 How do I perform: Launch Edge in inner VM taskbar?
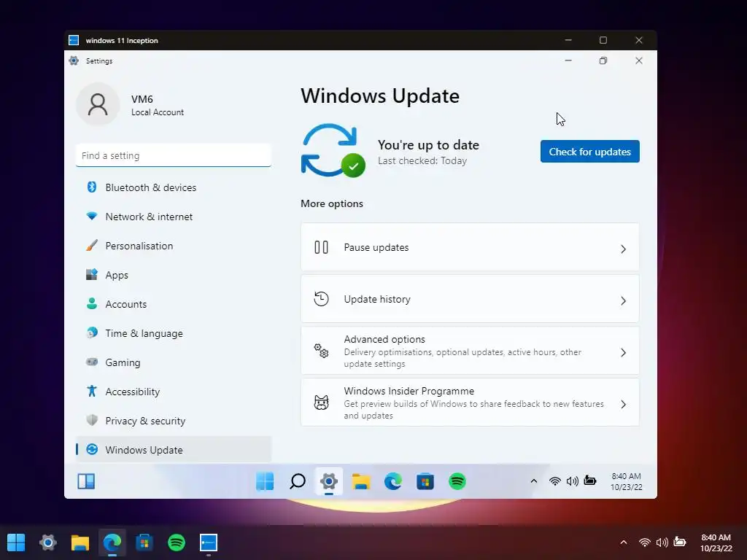pyautogui.click(x=393, y=481)
